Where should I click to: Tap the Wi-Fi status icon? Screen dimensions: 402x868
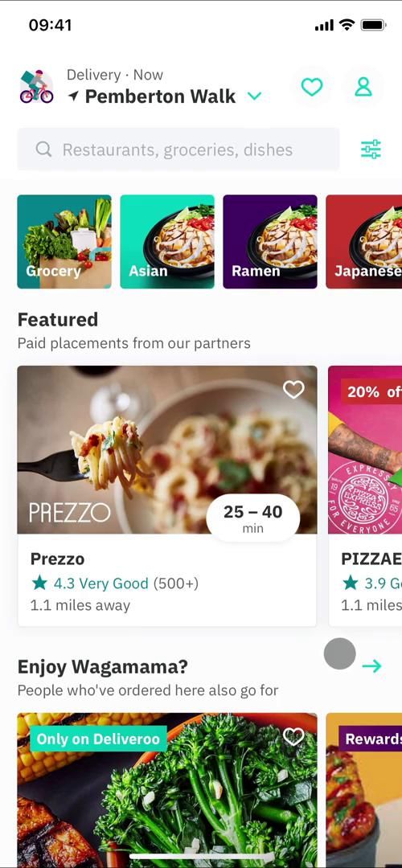pyautogui.click(x=347, y=25)
